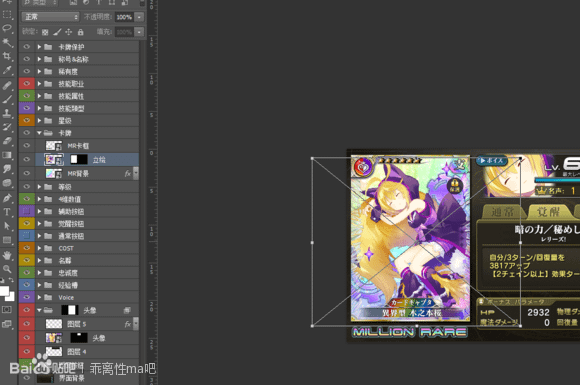
Task: Select the Lasso tool
Action: click(7, 29)
